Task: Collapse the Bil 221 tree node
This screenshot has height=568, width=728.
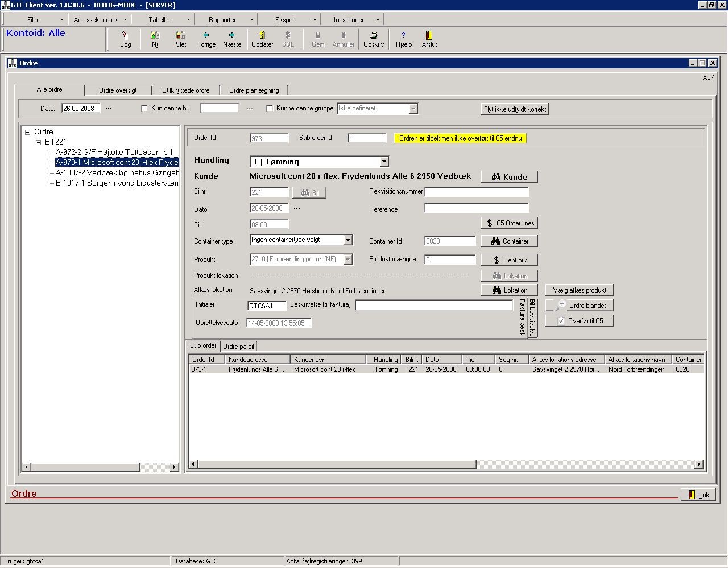Action: tap(39, 142)
